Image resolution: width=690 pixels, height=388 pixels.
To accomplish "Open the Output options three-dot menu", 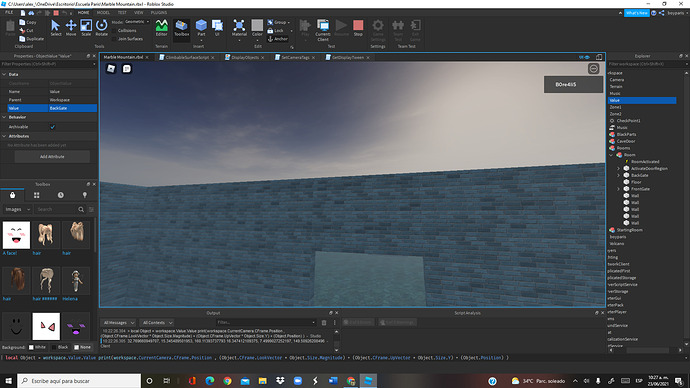I will tap(334, 322).
